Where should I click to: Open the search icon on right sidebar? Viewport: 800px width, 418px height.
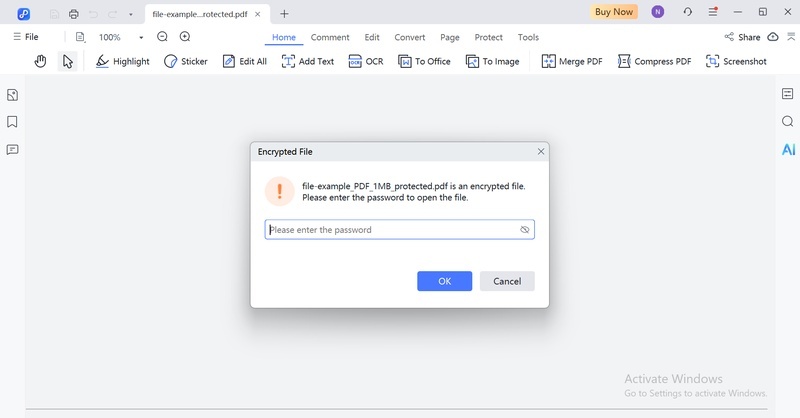[x=788, y=121]
